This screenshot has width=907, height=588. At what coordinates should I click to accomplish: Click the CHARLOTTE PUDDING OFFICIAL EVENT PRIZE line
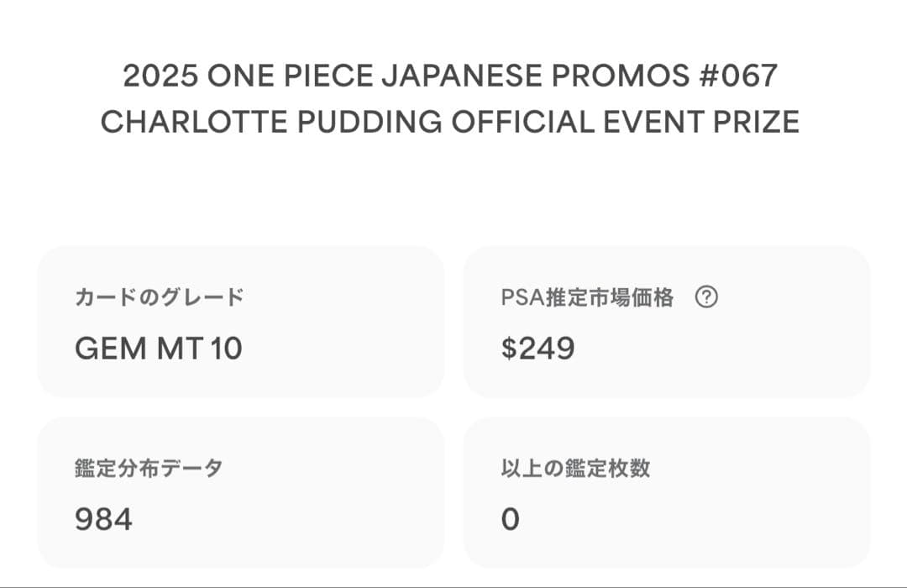[x=450, y=122]
